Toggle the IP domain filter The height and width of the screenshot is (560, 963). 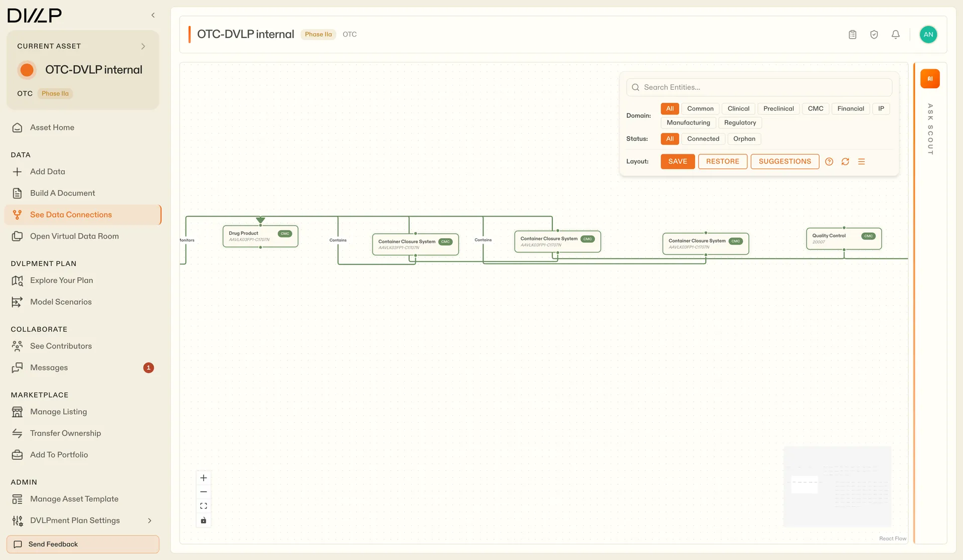point(881,109)
